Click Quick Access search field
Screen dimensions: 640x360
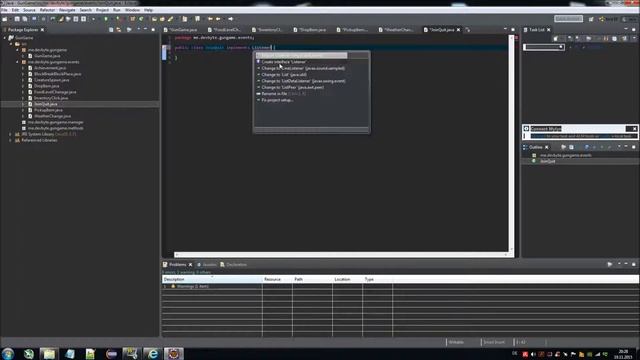coord(568,19)
